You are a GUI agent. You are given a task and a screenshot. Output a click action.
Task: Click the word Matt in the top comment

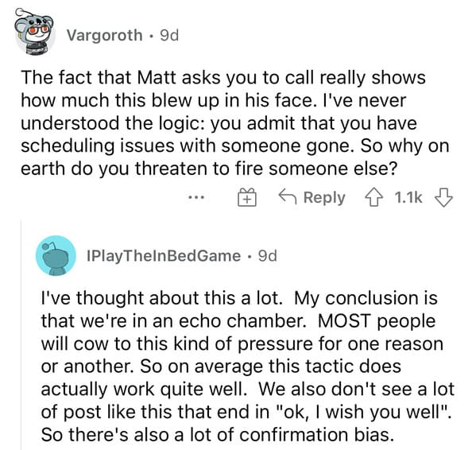[157, 77]
